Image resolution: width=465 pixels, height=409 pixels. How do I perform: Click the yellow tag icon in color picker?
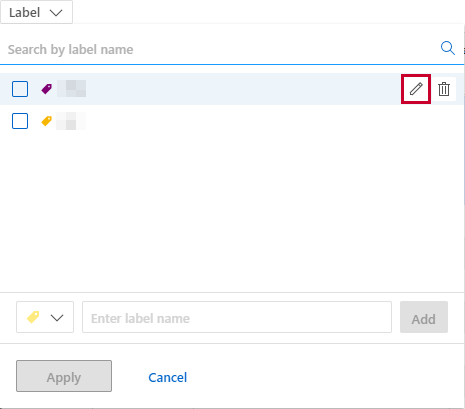tap(33, 317)
